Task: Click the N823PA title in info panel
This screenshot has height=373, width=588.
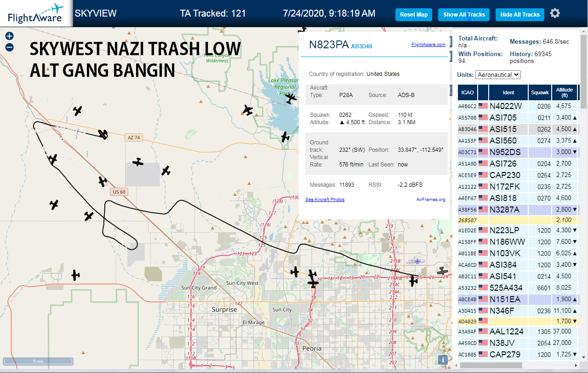Action: pyautogui.click(x=329, y=45)
